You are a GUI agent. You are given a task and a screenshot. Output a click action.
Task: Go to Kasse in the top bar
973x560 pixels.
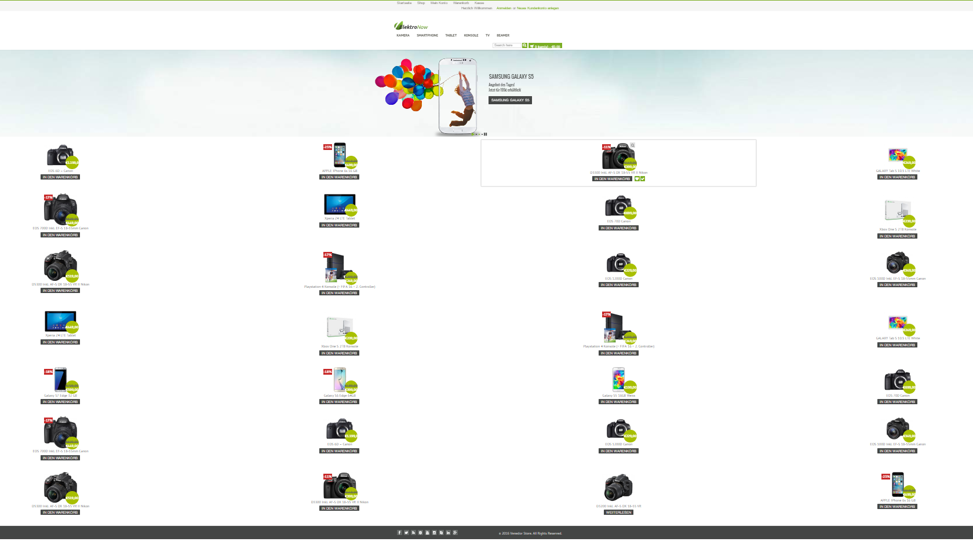pyautogui.click(x=479, y=3)
